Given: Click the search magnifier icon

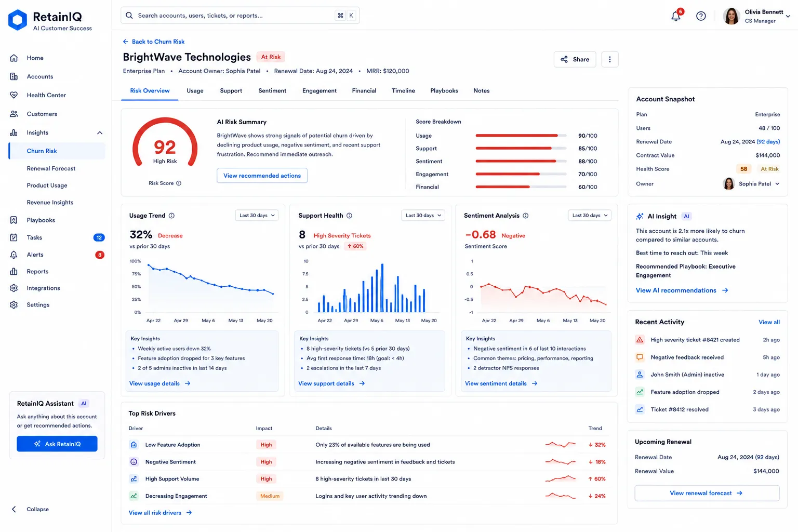Looking at the screenshot, I should [129, 16].
